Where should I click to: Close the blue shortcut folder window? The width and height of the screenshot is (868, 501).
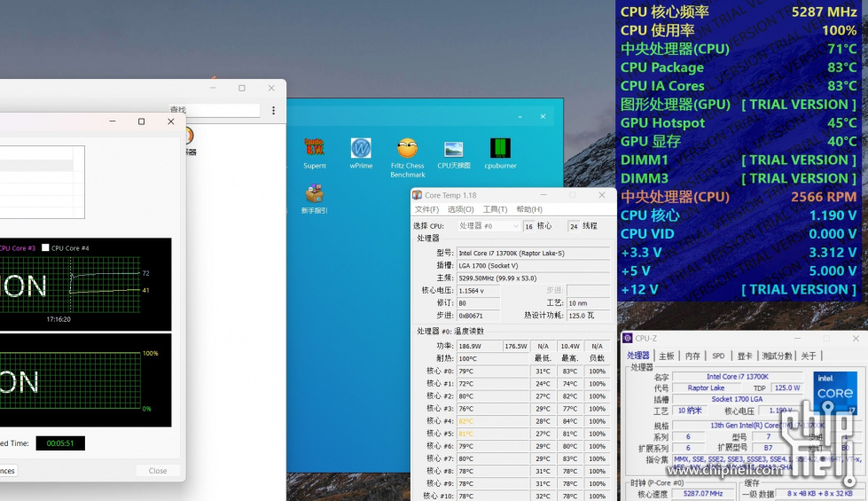coord(543,116)
